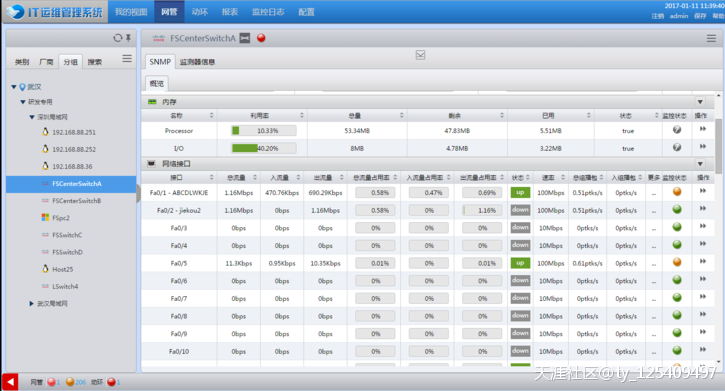The height and width of the screenshot is (391, 725).
Task: Click the red alarm indicator beside 动环
Action: click(x=111, y=382)
